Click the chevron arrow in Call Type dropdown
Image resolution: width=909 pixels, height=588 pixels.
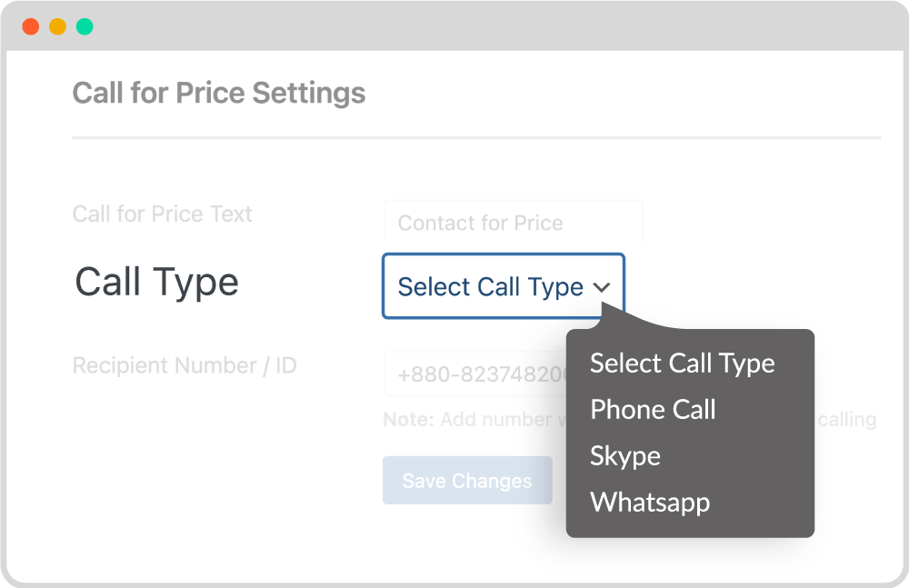602,287
